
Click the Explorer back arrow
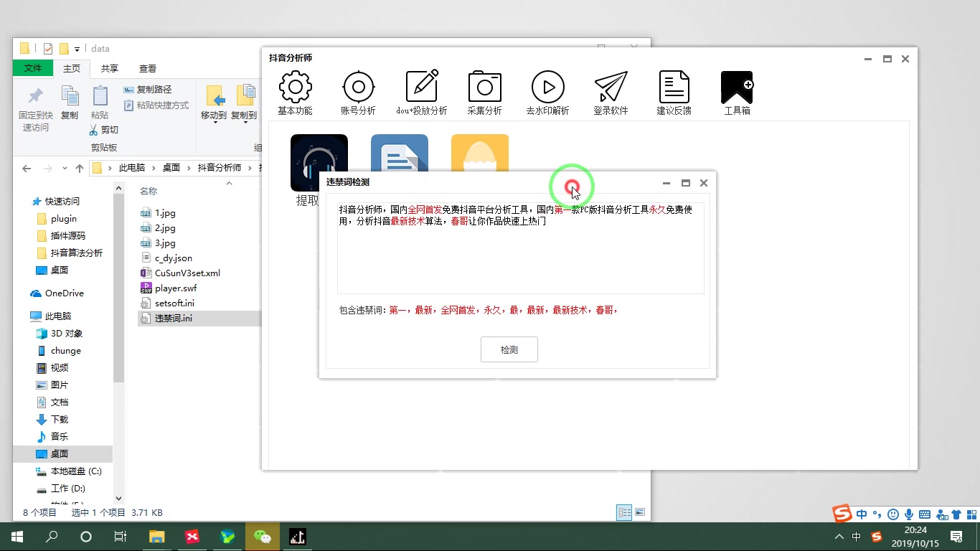pyautogui.click(x=27, y=168)
